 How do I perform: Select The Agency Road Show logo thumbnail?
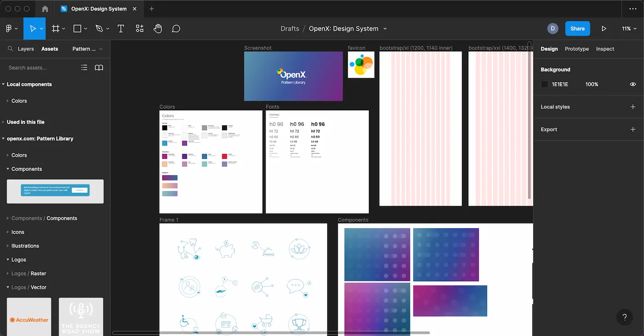(x=81, y=317)
